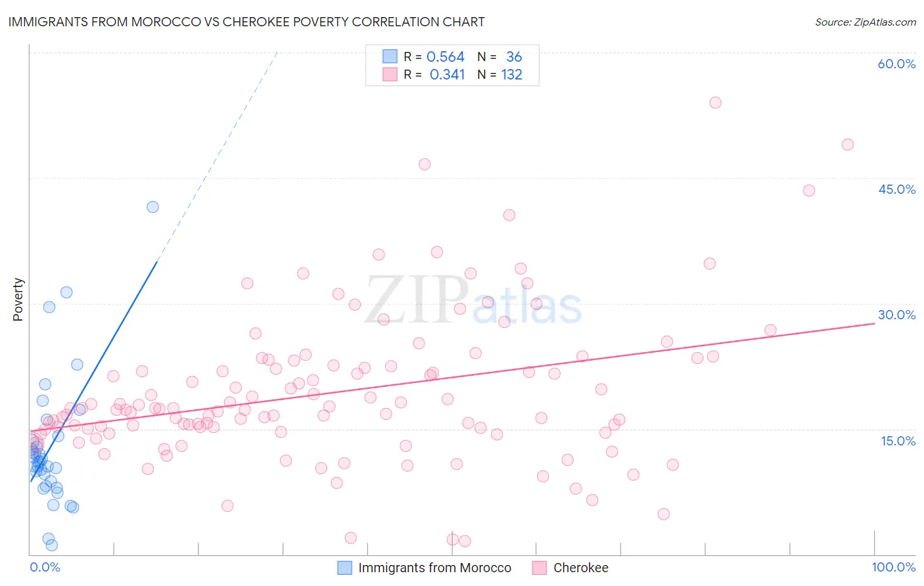
Task: Open the ZipAtlas.com source link
Action: point(866,22)
